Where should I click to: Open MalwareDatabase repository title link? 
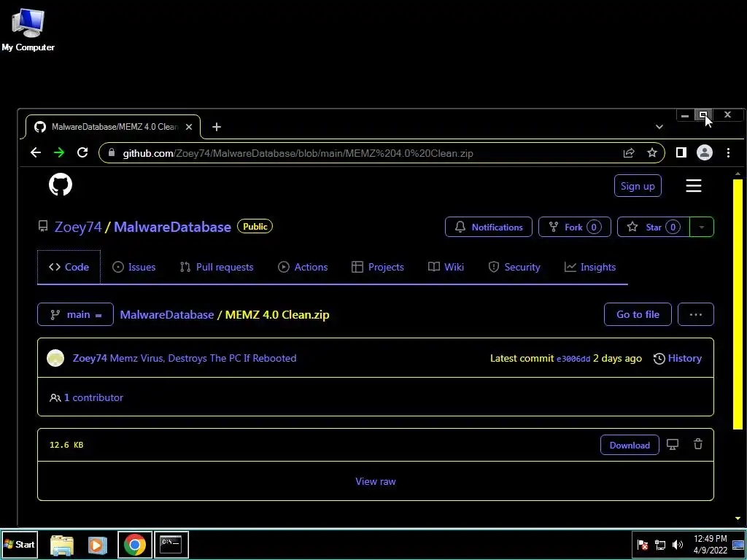pyautogui.click(x=172, y=227)
